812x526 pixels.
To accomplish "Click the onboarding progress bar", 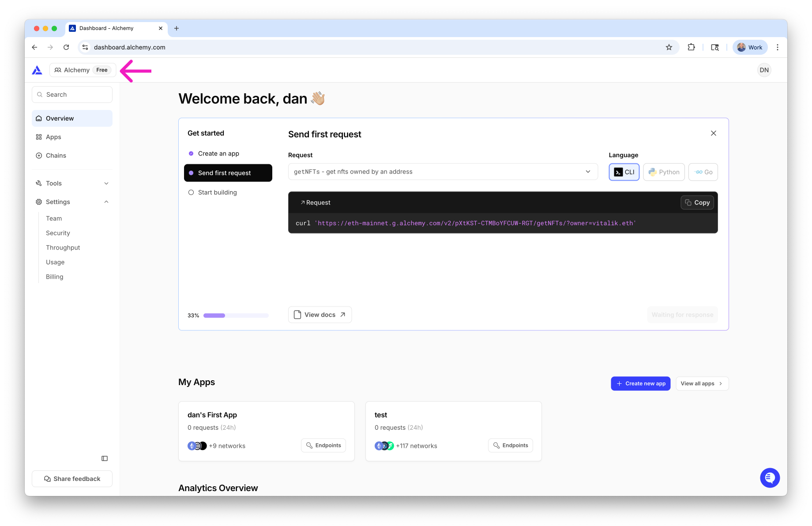I will click(236, 315).
